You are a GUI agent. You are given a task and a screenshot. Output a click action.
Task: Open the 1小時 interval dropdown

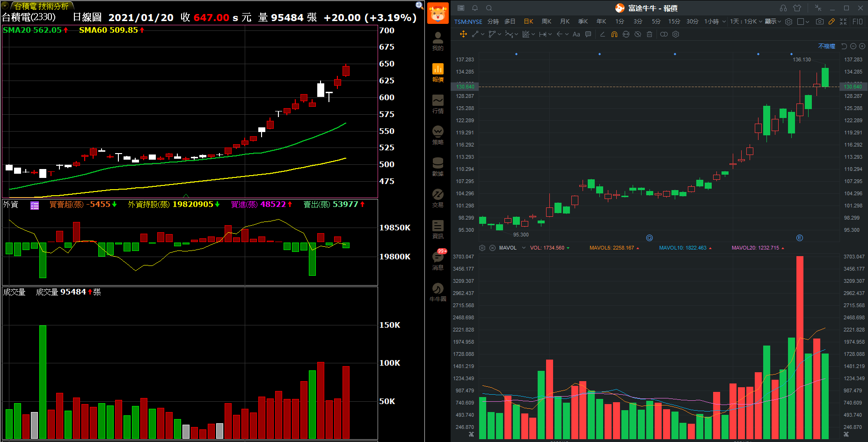click(x=715, y=22)
